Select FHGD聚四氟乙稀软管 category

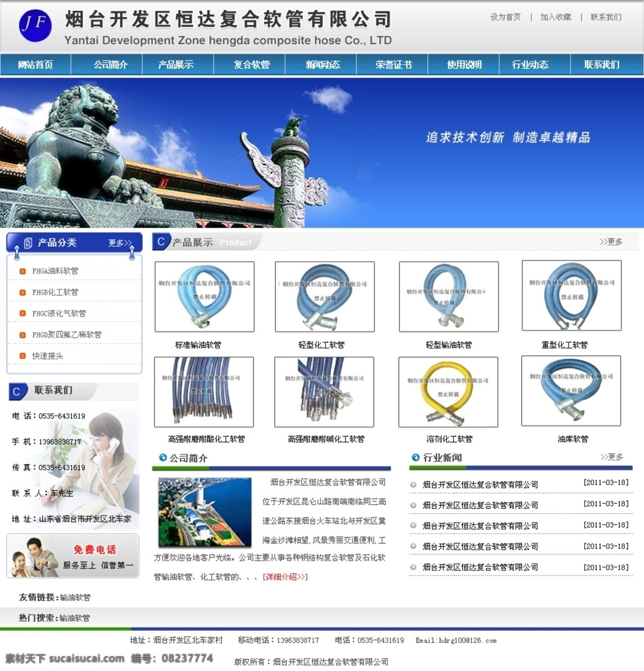click(x=67, y=335)
